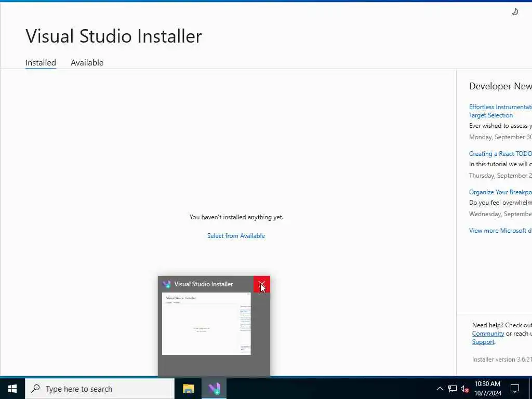Open the Organize Your Breakpoints article
Viewport: 532px width, 399px height.
click(x=500, y=192)
